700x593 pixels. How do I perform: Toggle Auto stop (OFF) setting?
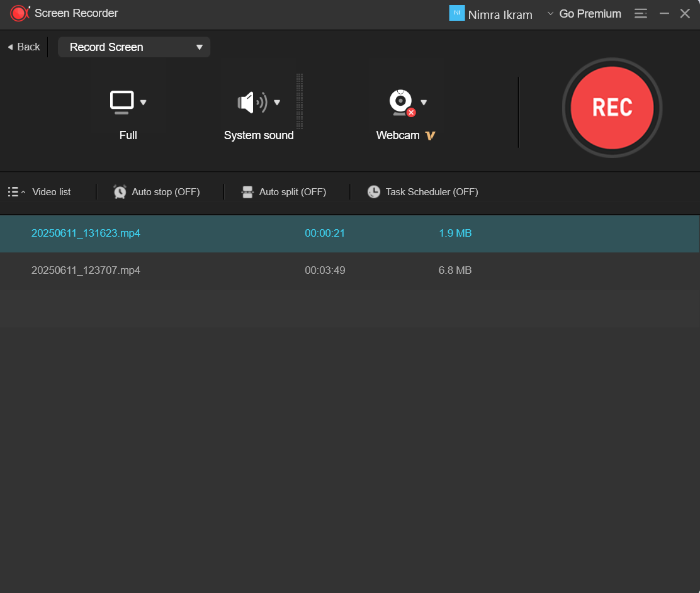point(157,192)
